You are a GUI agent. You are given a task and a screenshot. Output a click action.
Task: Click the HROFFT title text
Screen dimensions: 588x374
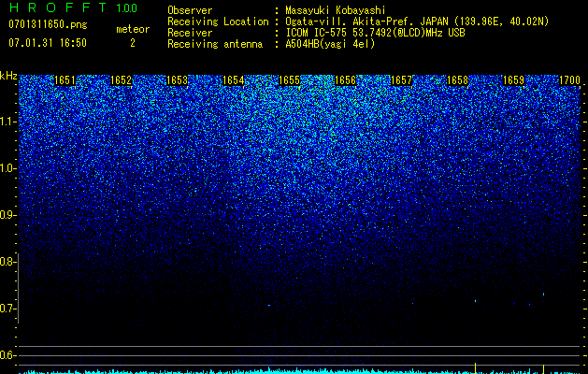pos(58,7)
